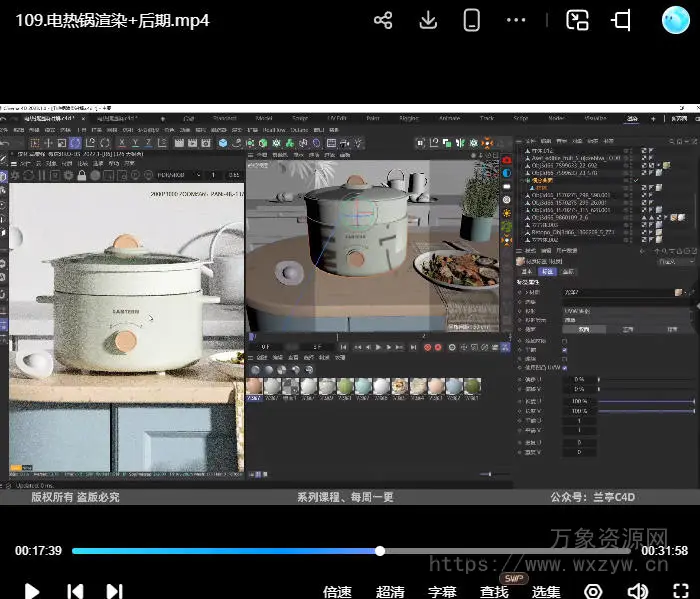Click the video progress bar handle

point(380,551)
